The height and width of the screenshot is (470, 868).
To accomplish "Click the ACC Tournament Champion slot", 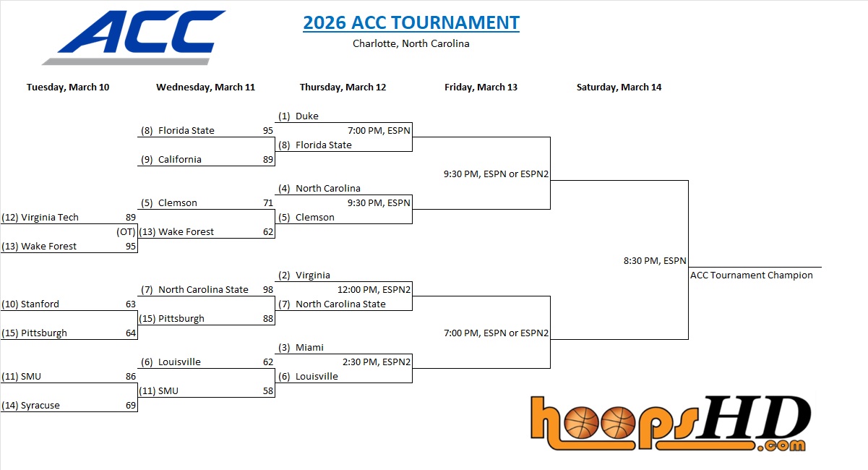I will coord(751,275).
